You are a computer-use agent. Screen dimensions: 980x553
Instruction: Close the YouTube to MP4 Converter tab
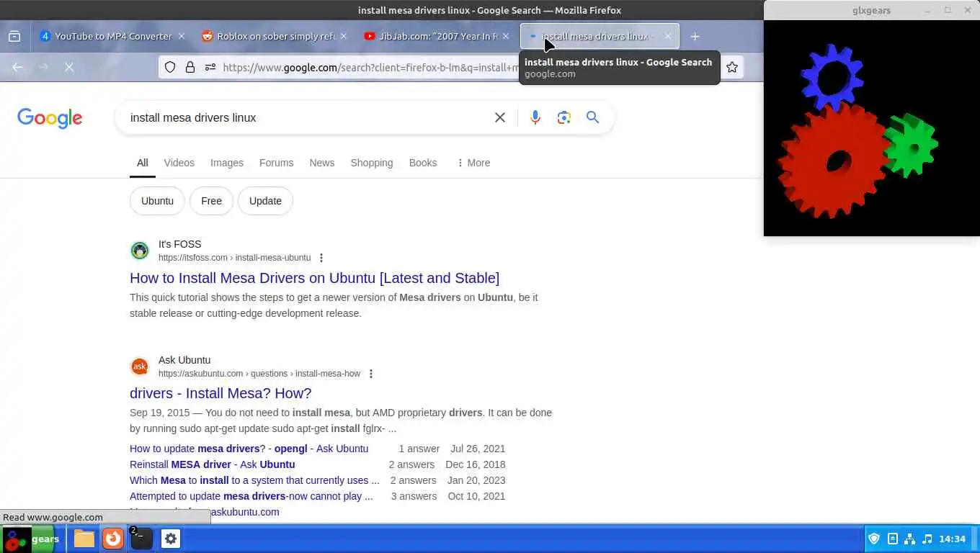tap(182, 36)
